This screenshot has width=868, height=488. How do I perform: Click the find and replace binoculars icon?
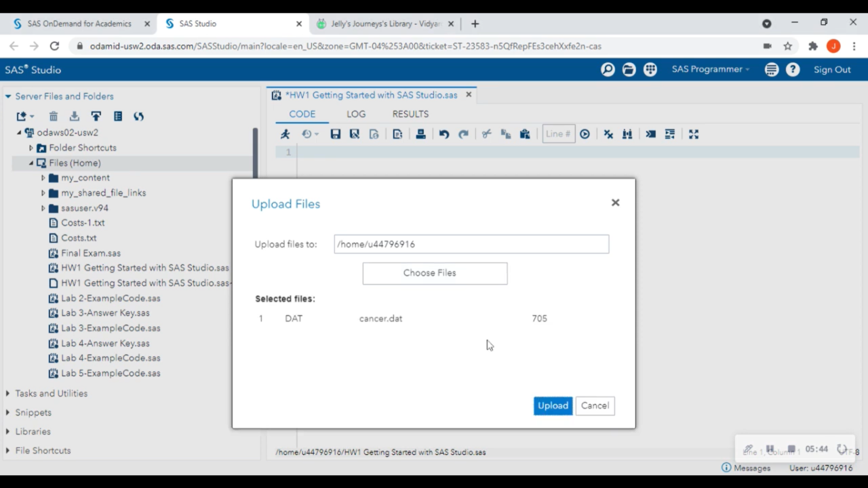click(627, 134)
